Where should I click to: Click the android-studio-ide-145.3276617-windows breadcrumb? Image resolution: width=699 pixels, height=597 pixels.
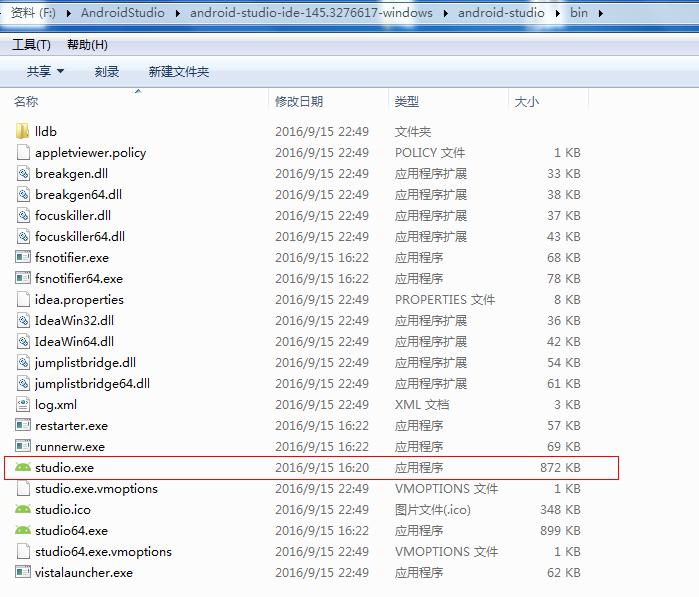311,12
